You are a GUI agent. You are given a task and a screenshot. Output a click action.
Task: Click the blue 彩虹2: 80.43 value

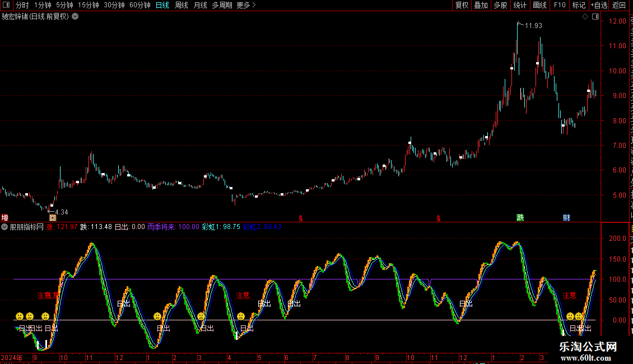pyautogui.click(x=262, y=227)
